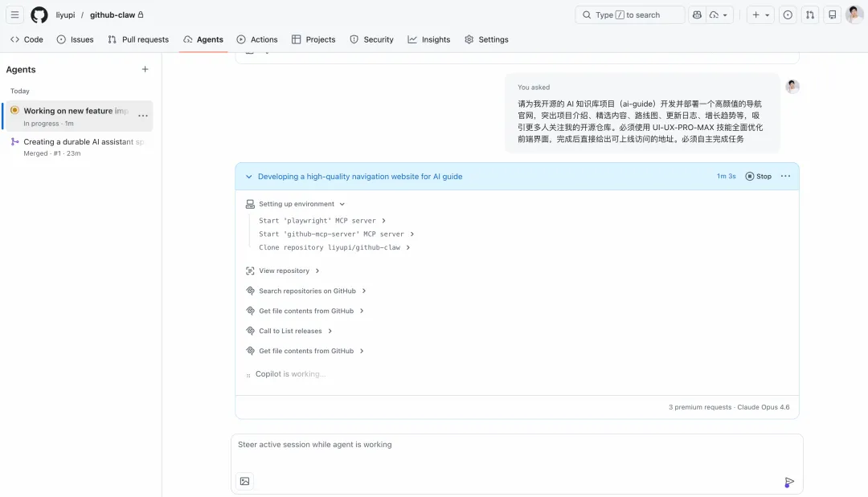Go to the Pull requests tab
The image size is (868, 497).
pos(138,39)
